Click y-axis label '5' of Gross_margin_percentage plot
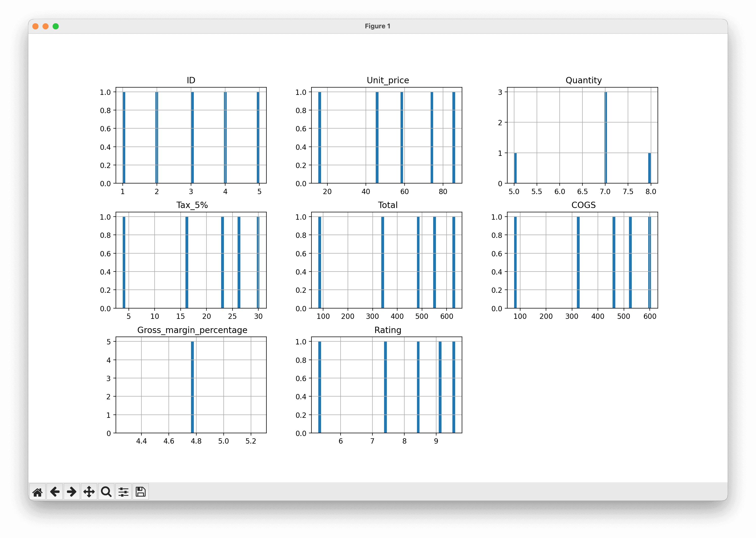 109,342
